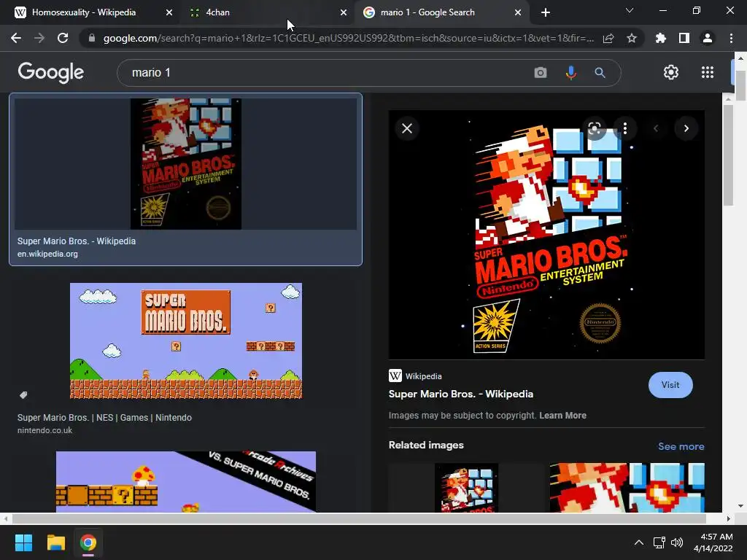Open Google quick settings gear

[x=671, y=72]
